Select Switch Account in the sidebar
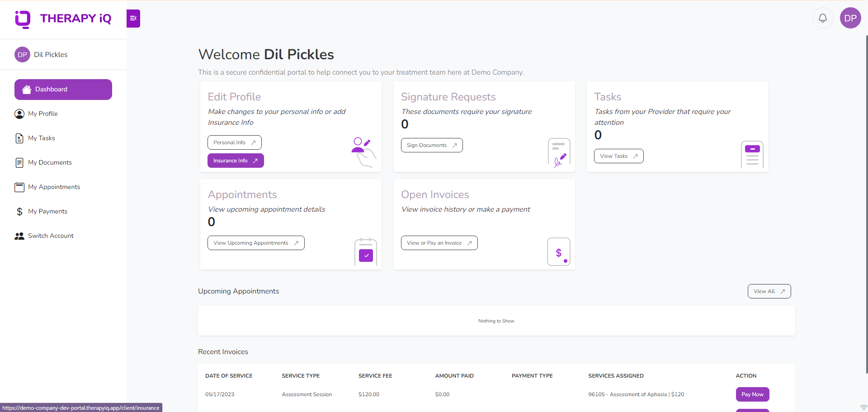This screenshot has height=412, width=868. tap(51, 236)
